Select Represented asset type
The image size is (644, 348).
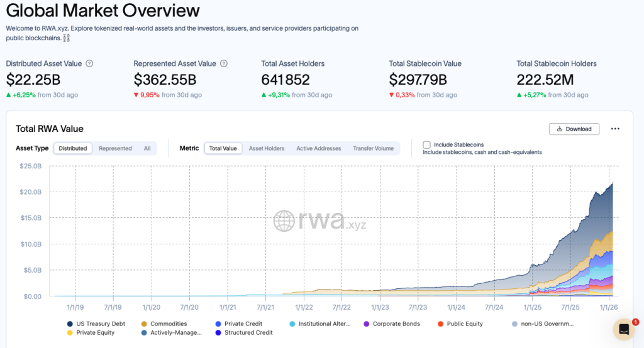point(115,148)
